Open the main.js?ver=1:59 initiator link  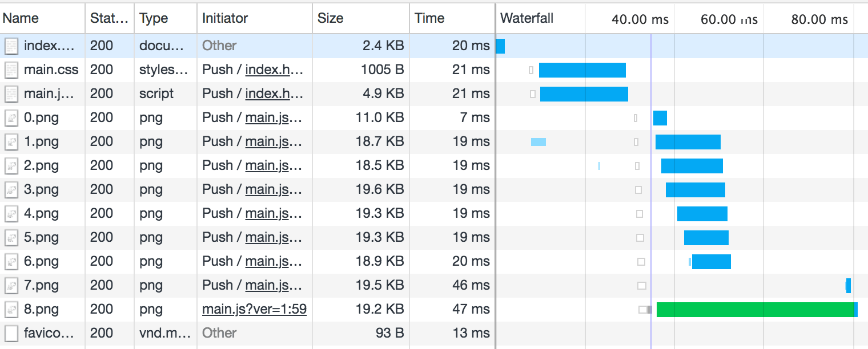pos(254,309)
